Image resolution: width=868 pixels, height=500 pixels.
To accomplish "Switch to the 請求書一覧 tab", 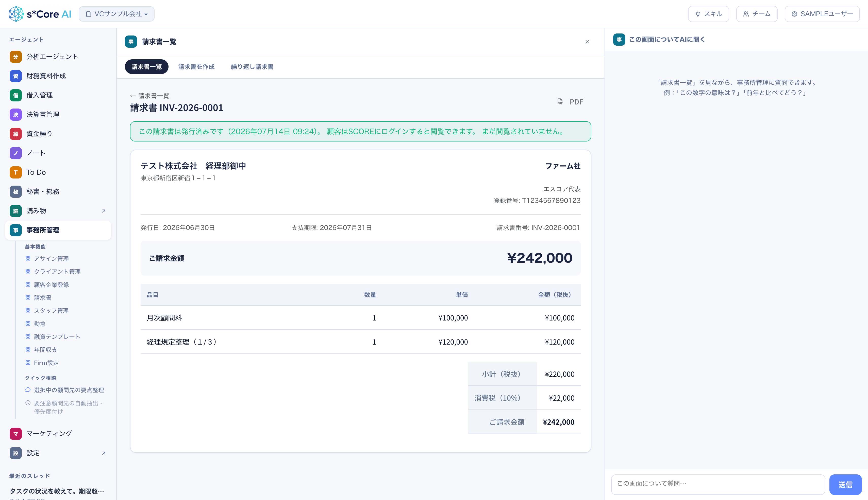I will pos(146,67).
